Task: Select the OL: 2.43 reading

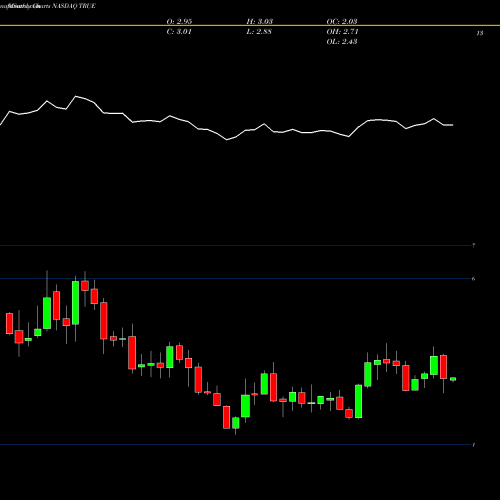Action: click(x=342, y=42)
